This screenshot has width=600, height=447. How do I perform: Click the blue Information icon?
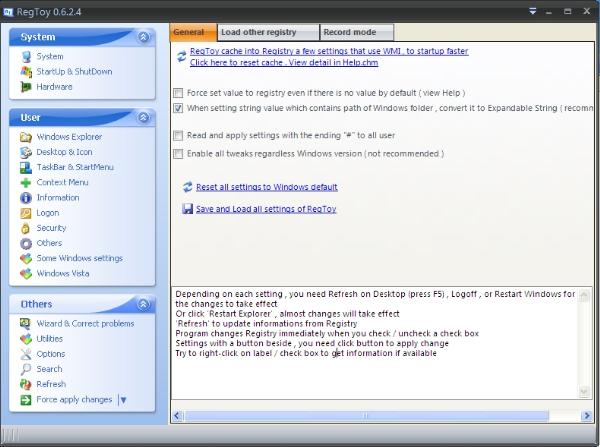pyautogui.click(x=26, y=198)
